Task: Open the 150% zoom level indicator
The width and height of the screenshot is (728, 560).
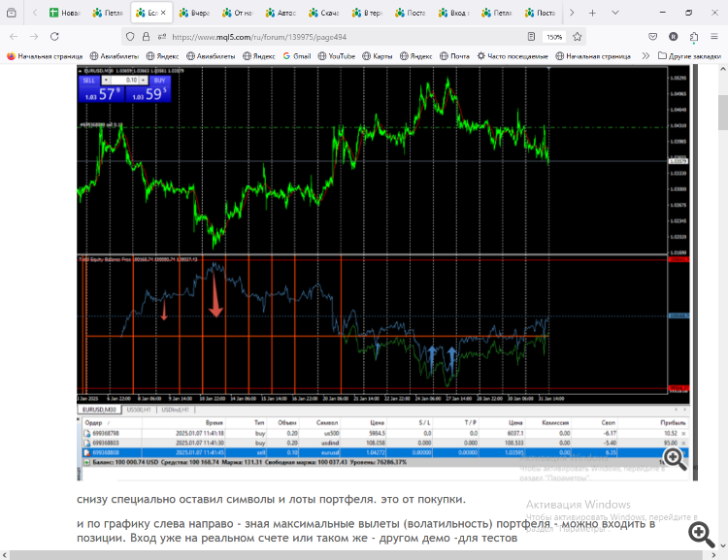Action: [554, 37]
